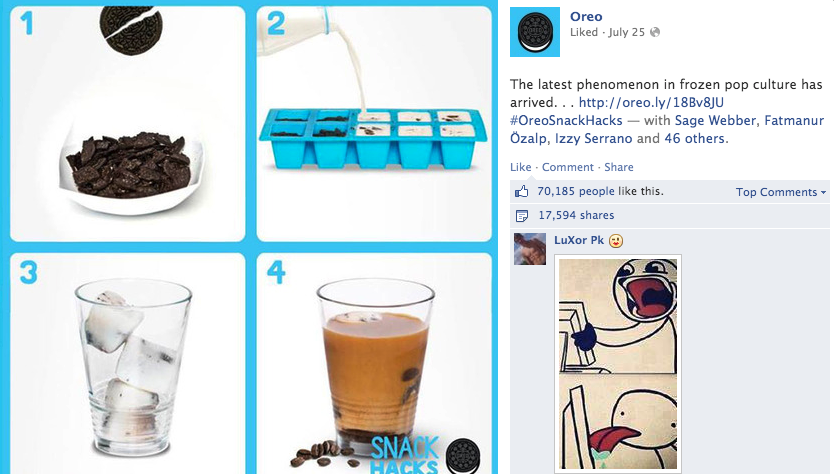The image size is (834, 474).
Task: Click the public globe privacy icon
Action: click(655, 32)
